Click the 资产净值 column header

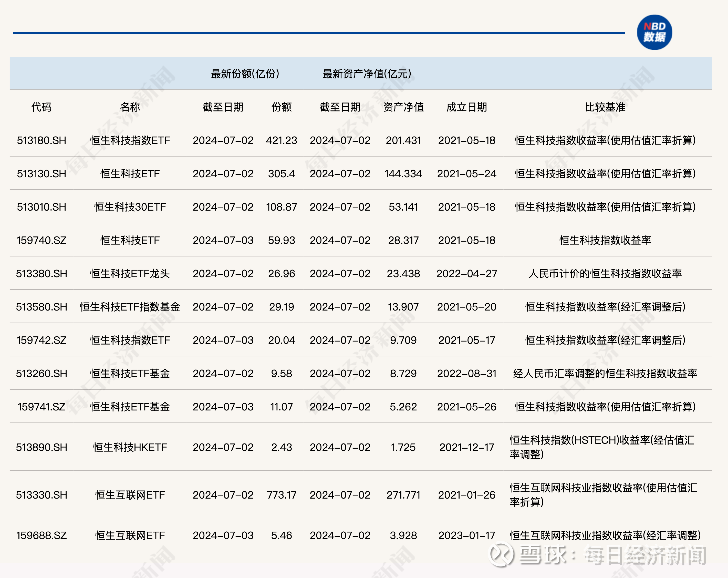403,107
